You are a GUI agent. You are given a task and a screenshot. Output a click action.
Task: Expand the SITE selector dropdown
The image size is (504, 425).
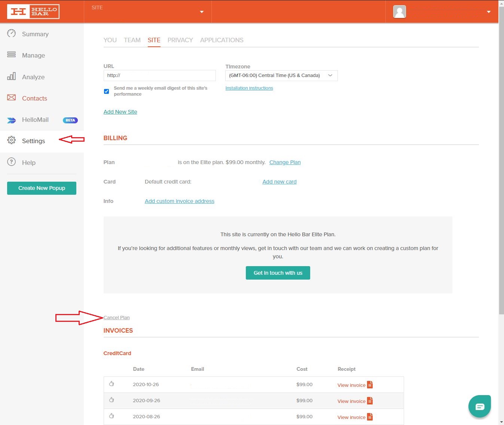(x=202, y=12)
